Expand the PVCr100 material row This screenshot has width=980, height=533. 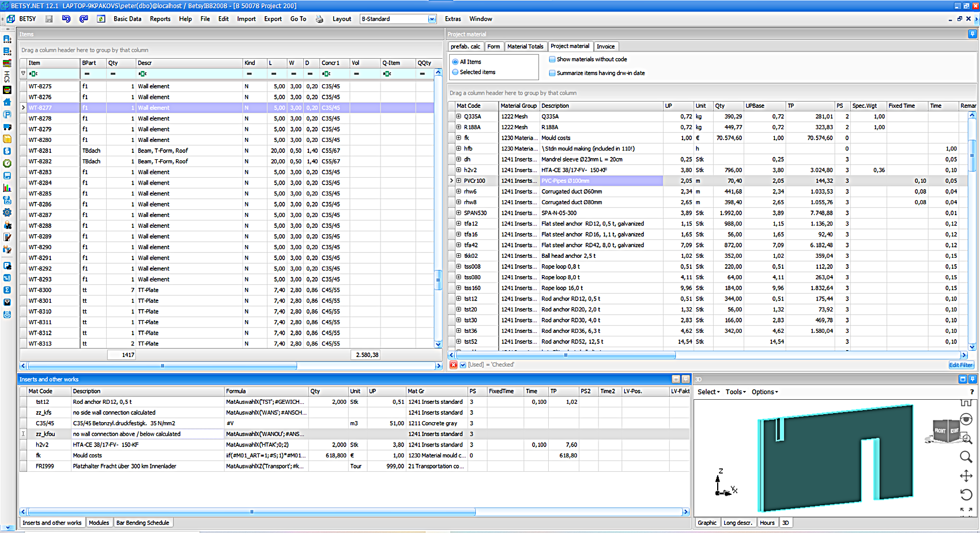pyautogui.click(x=459, y=181)
